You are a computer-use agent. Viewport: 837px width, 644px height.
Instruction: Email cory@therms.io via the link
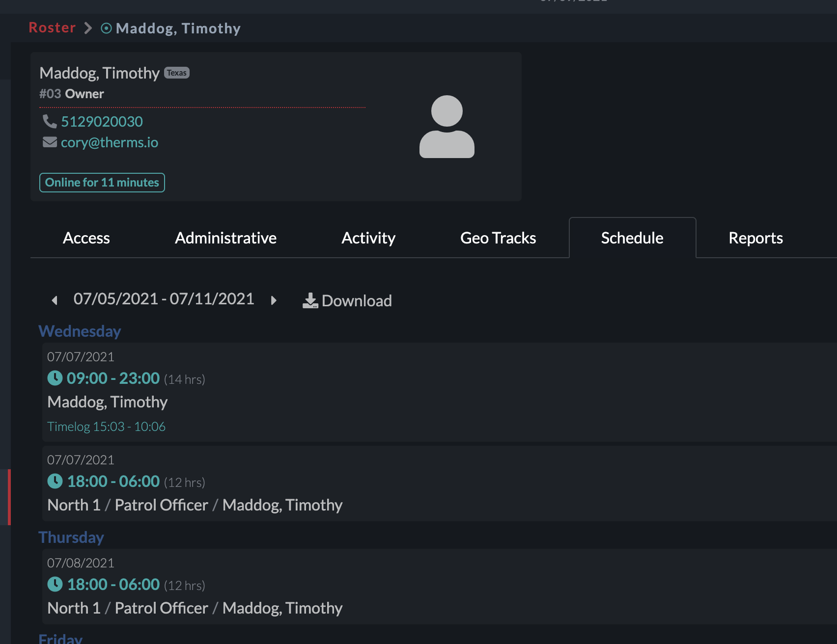click(x=110, y=142)
